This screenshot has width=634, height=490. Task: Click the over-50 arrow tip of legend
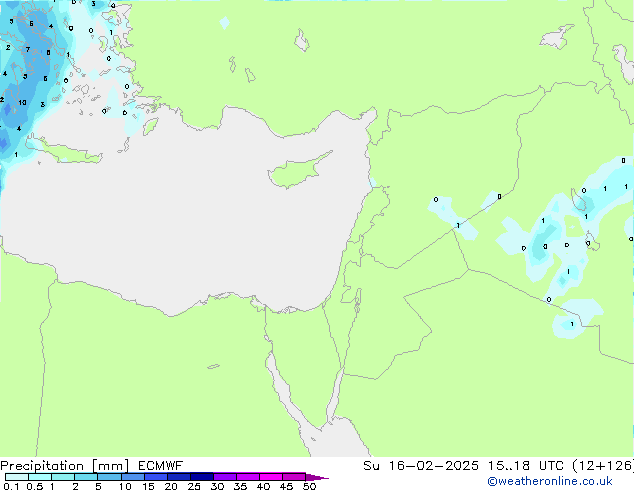tap(317, 477)
